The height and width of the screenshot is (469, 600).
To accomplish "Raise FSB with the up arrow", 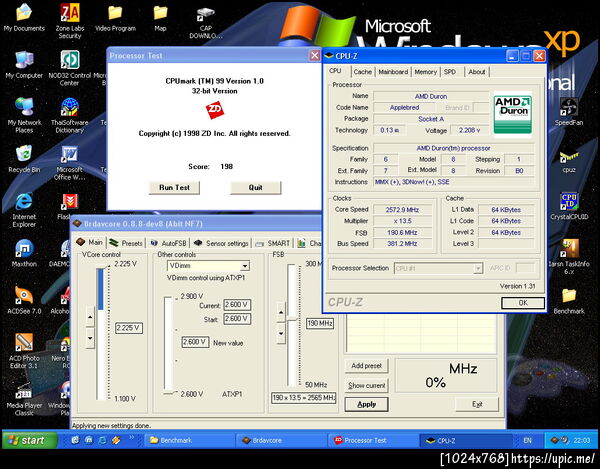I will (x=281, y=312).
